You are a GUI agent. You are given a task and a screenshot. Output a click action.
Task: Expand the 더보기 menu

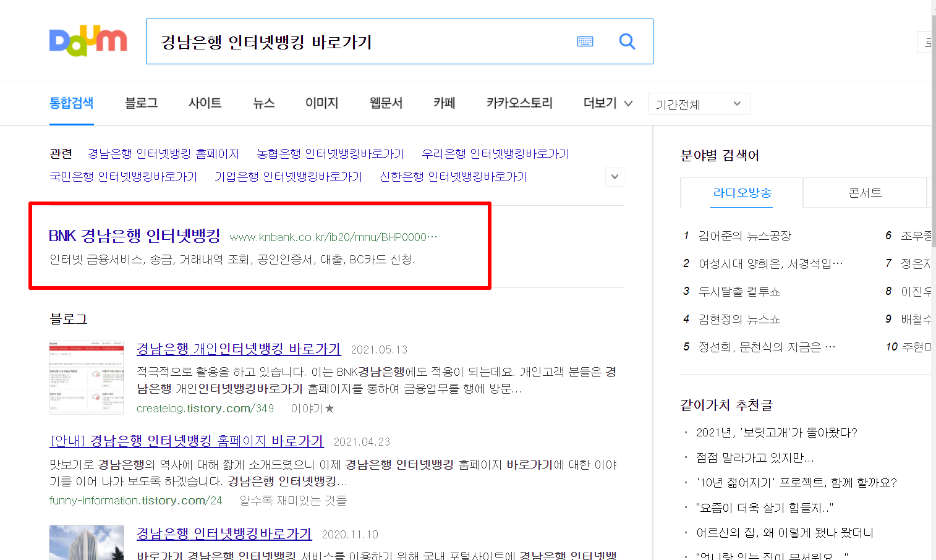coord(608,103)
